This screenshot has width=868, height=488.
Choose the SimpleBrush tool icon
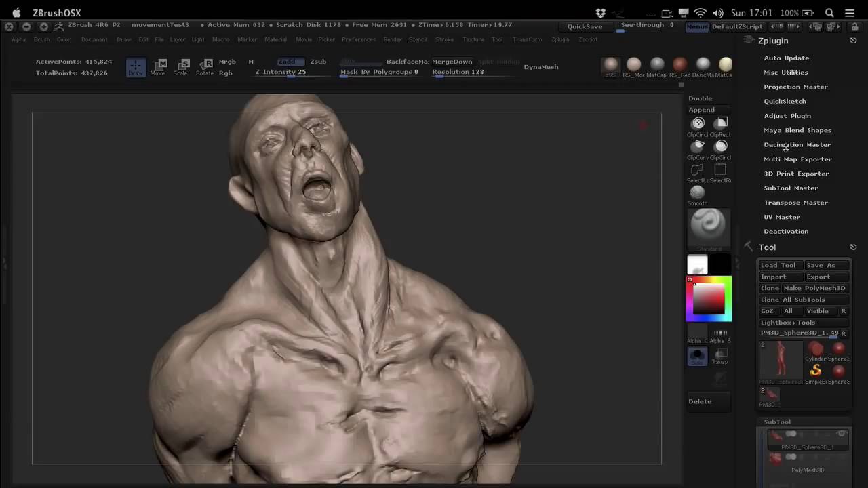click(x=816, y=371)
